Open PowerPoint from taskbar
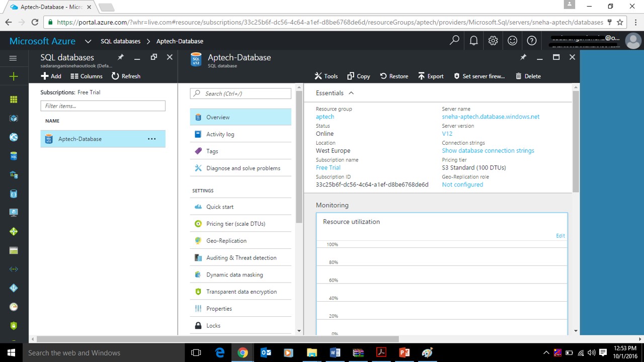The height and width of the screenshot is (362, 644). tap(404, 352)
